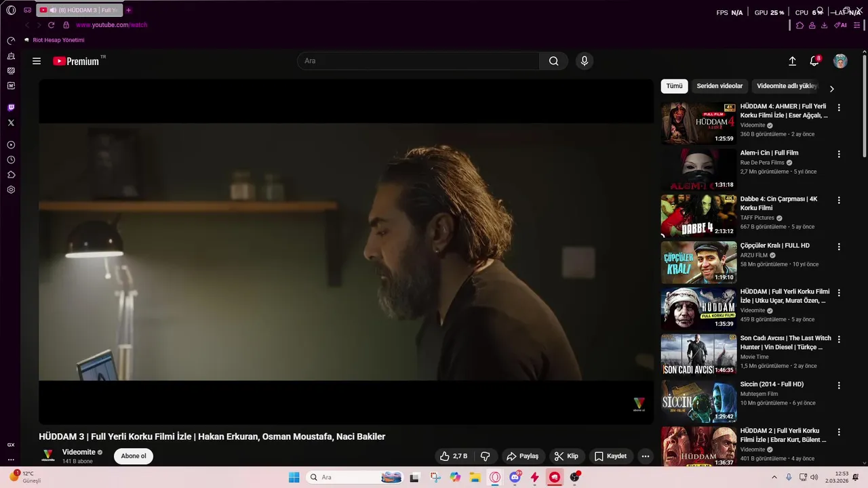Image resolution: width=868 pixels, height=488 pixels.
Task: Open options menu for Dabbe 4
Action: click(839, 200)
